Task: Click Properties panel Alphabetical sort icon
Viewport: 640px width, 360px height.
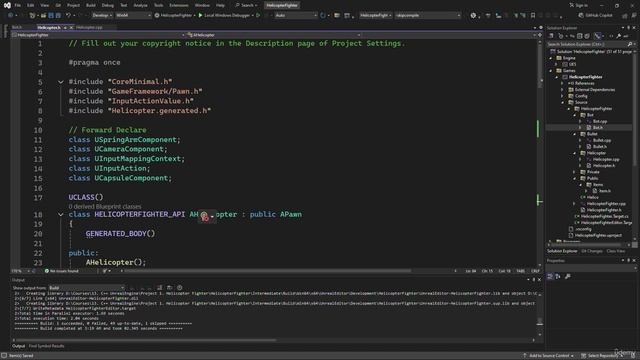Action: click(x=558, y=277)
